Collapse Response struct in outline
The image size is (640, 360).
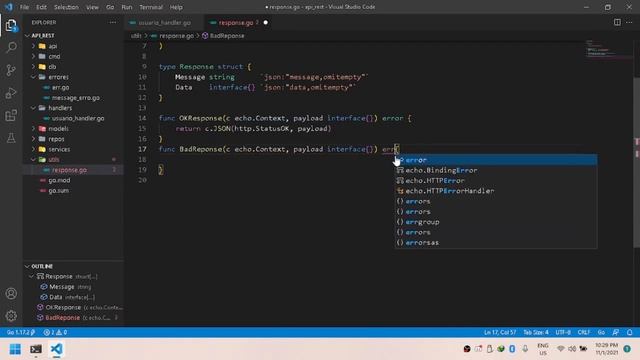(x=31, y=276)
